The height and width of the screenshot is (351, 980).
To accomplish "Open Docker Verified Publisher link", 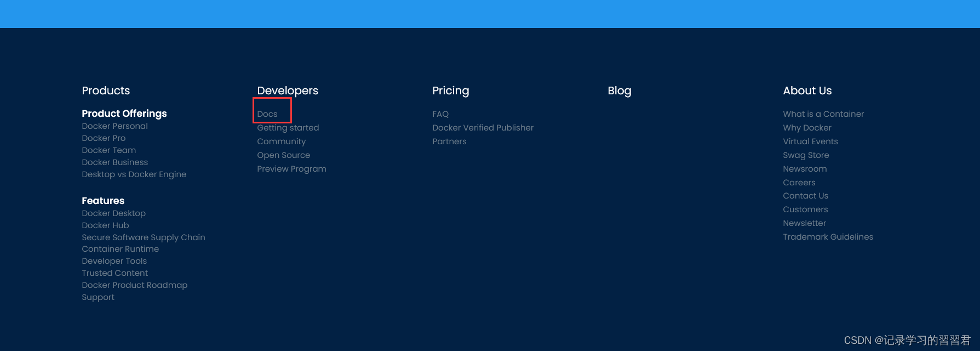I will [483, 128].
